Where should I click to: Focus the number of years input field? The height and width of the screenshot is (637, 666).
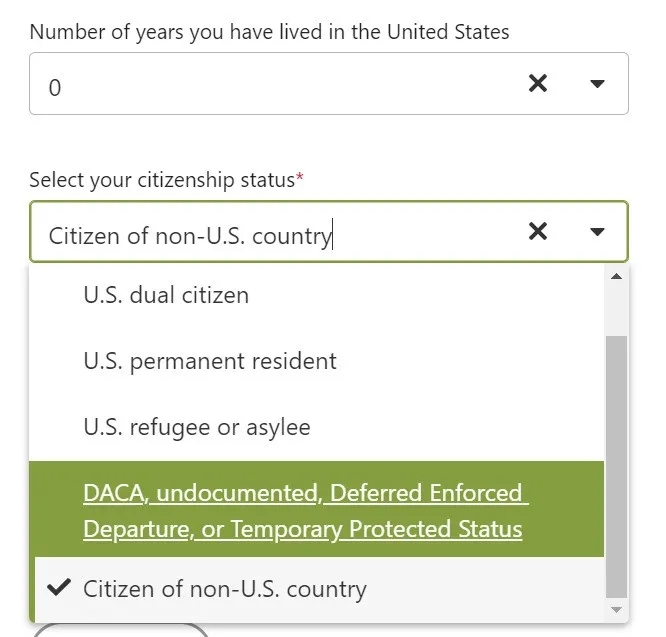click(270, 86)
